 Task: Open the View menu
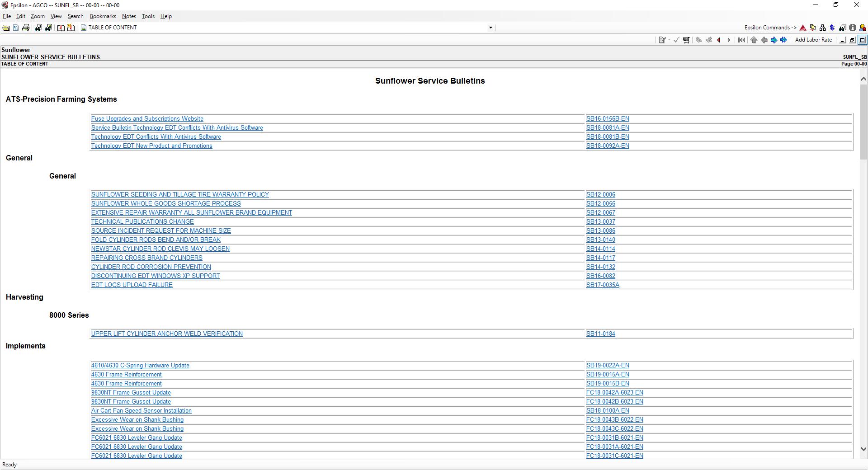tap(56, 16)
